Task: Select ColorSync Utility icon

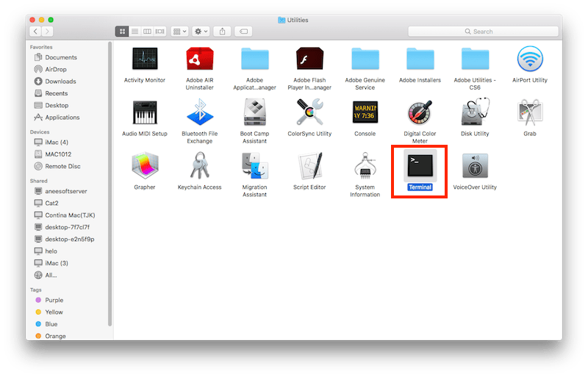Action: click(309, 112)
